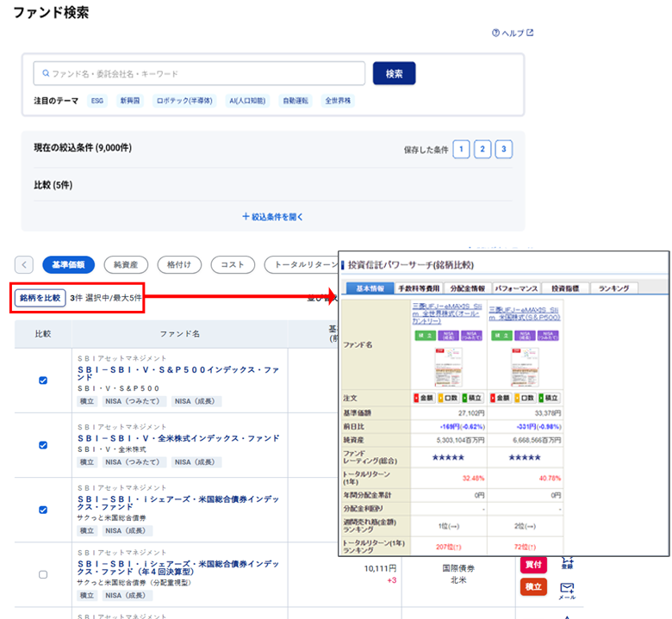
Task: Click the 銘柄を比較 button
Action: (x=40, y=298)
